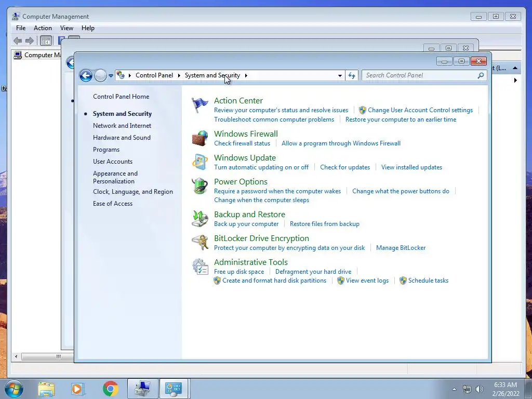Click Troubleshoot common computer problems
This screenshot has height=399, width=532.
point(274,119)
